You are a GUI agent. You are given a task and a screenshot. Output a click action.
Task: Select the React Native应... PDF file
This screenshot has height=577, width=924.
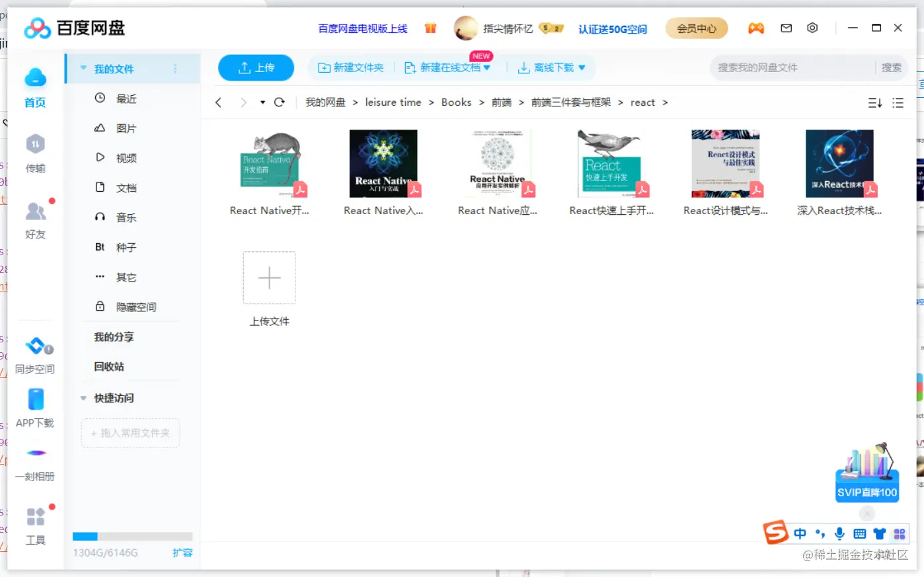click(498, 173)
